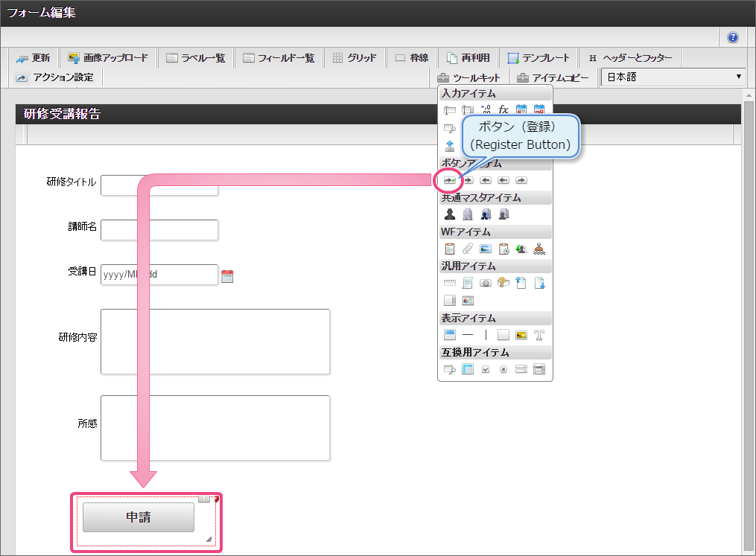Click the blue help question-mark icon

732,37
